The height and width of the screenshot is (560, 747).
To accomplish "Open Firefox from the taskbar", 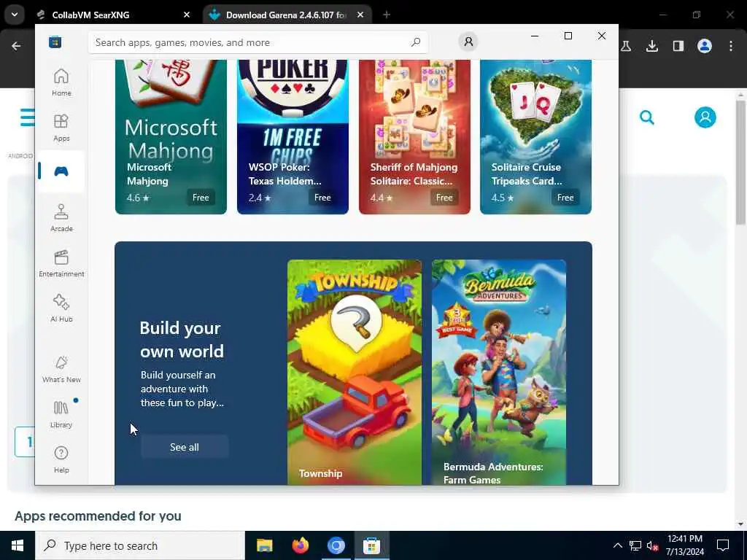I will pos(300,545).
